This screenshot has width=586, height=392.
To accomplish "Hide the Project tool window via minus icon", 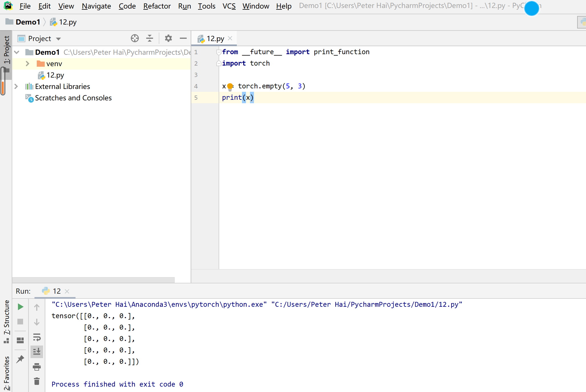I will tap(183, 38).
